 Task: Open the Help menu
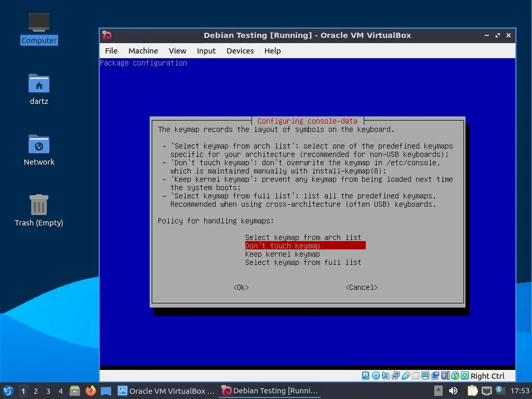272,51
